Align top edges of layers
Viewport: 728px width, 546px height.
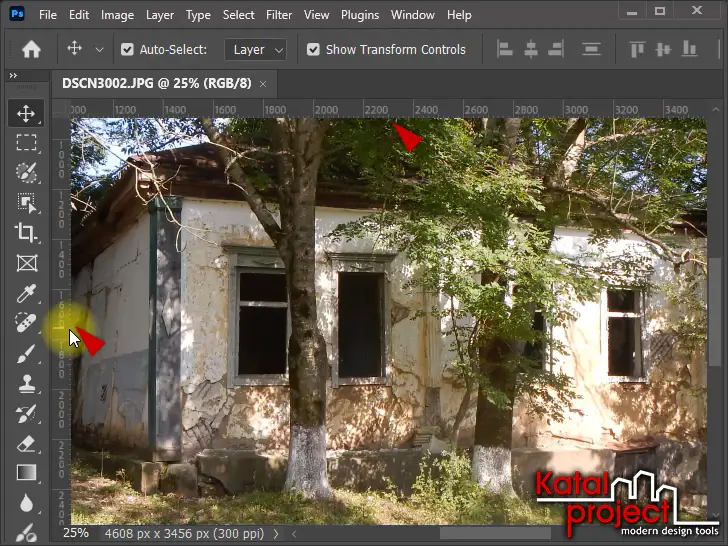point(637,49)
